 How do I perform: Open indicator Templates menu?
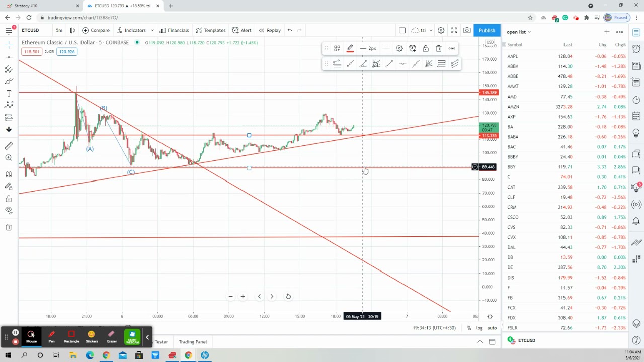click(211, 30)
